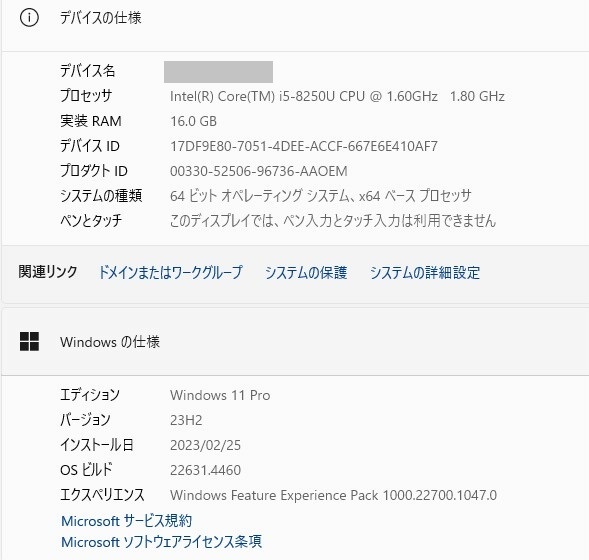The image size is (589, 560).
Task: Open Microsoft サービス規約 link
Action: coord(126,521)
